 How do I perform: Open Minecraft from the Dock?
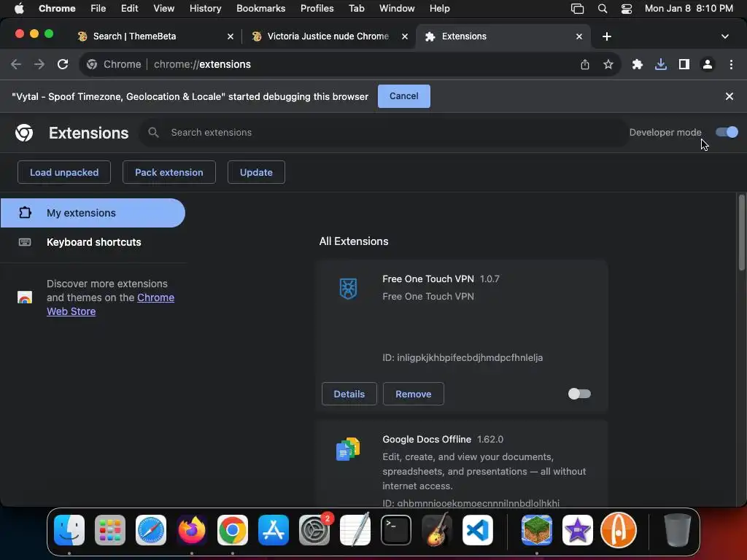537,531
